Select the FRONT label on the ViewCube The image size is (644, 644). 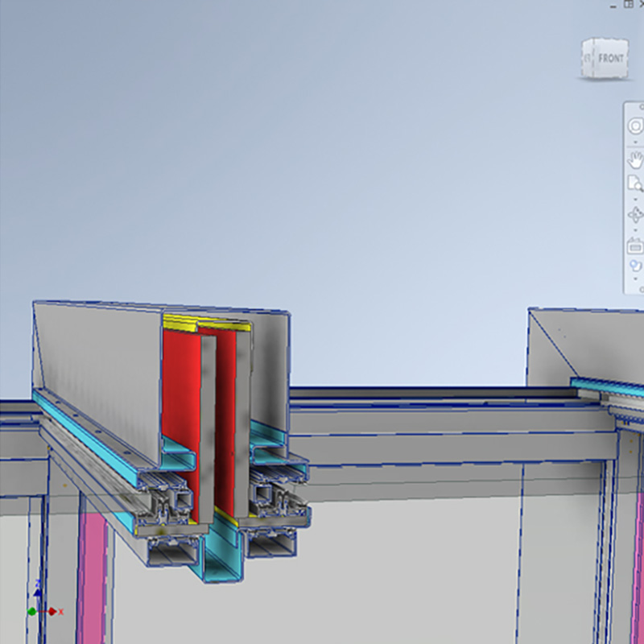(x=610, y=58)
